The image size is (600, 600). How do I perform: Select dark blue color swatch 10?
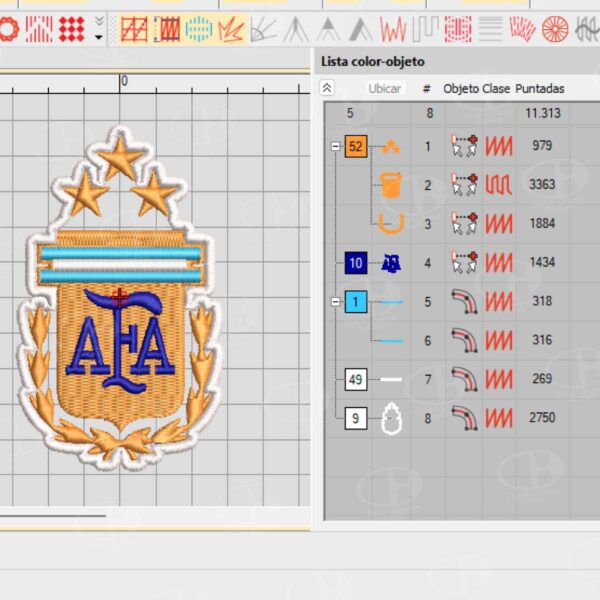pos(356,263)
